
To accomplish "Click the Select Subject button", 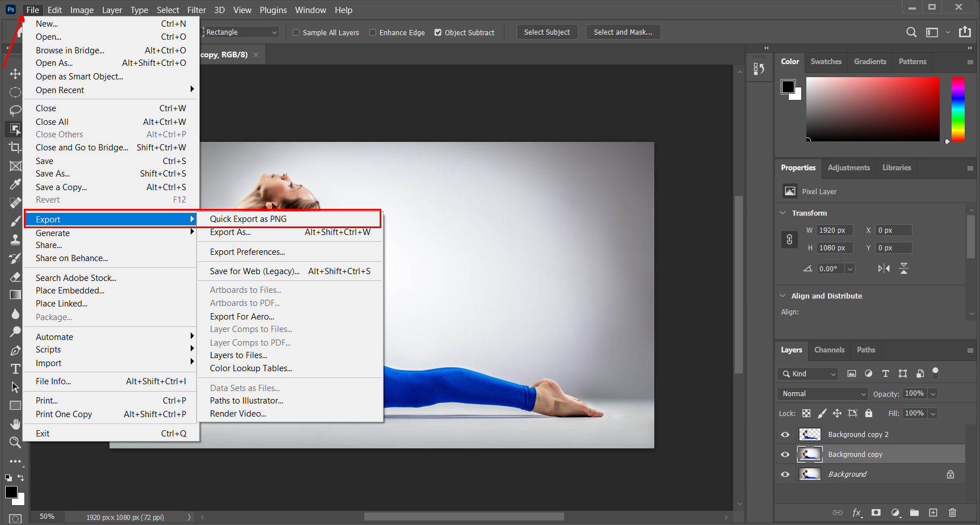I will 546,32.
